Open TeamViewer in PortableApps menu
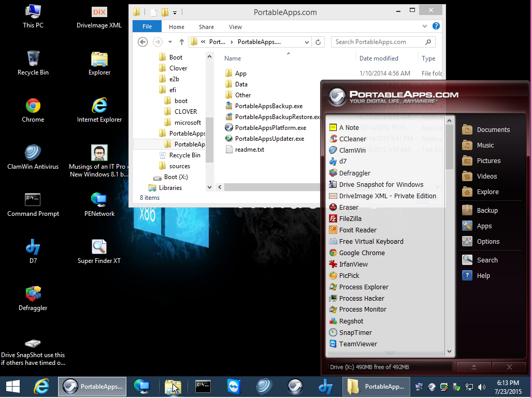Screen dimensions: 532x398 pyautogui.click(x=353, y=344)
